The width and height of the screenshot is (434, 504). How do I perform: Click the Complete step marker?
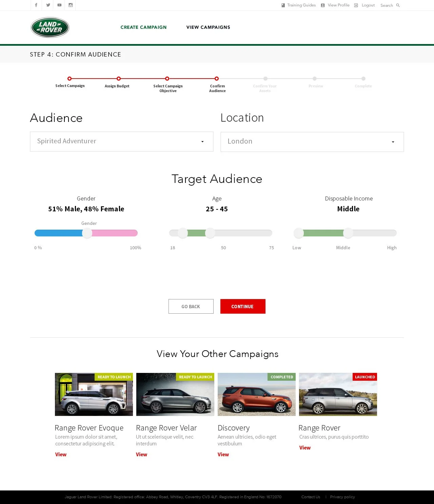(x=363, y=79)
